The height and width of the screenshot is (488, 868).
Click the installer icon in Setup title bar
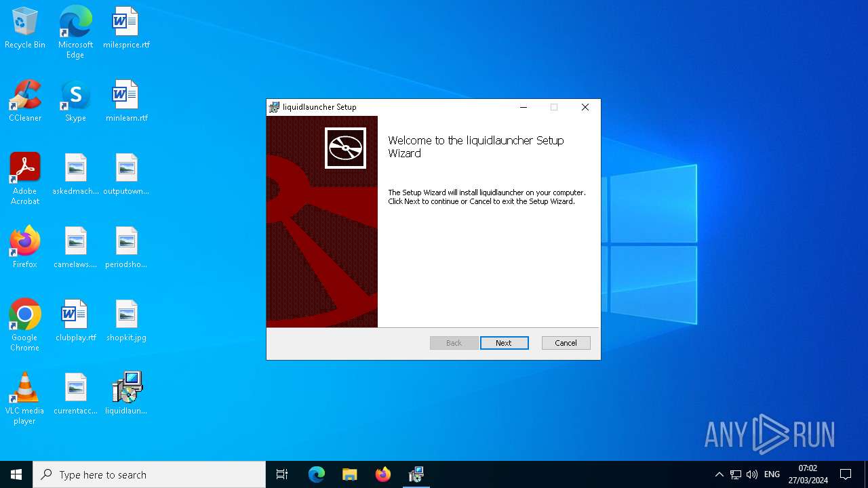click(274, 107)
